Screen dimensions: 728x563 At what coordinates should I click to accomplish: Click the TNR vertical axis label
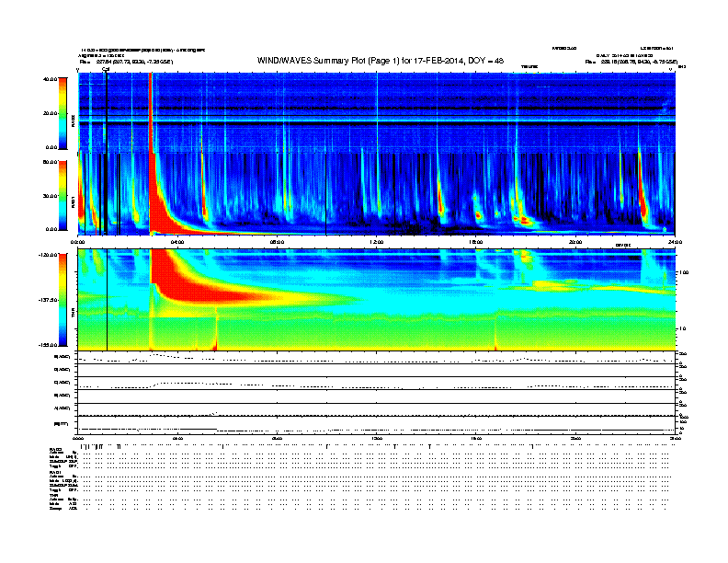point(74,315)
